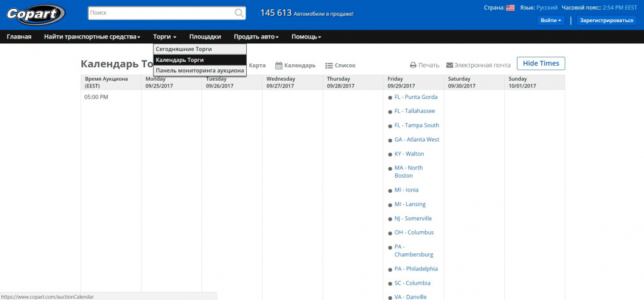This screenshot has width=644, height=300.
Task: Open MI - Ionia auction
Action: coord(407,190)
